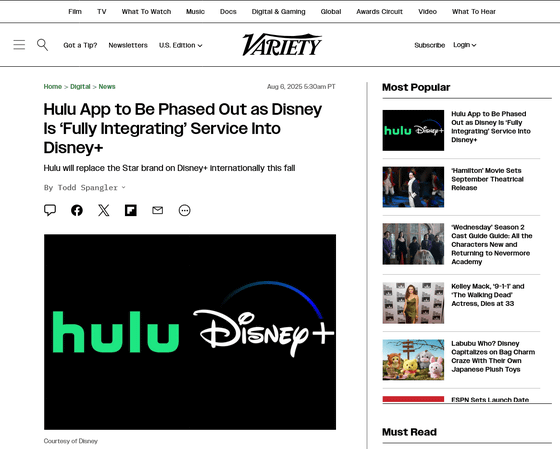
Task: Follow the Digital breadcrumb link
Action: 80,86
